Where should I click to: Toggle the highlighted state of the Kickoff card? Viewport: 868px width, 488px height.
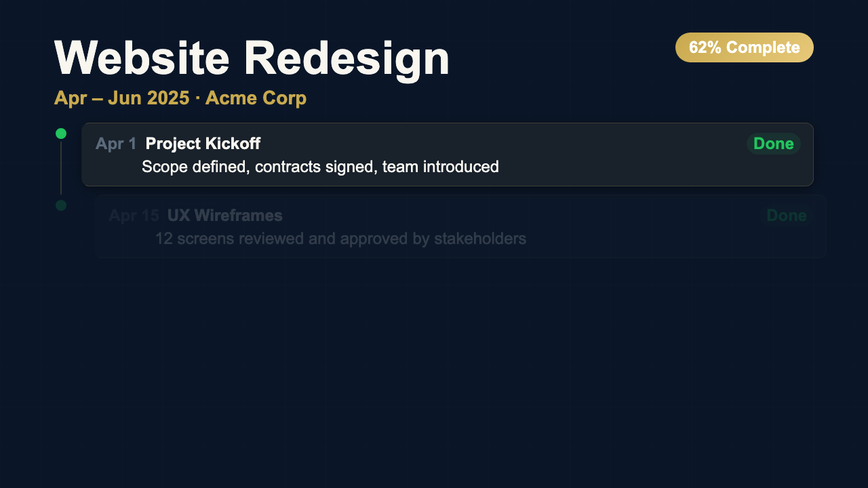click(x=448, y=155)
